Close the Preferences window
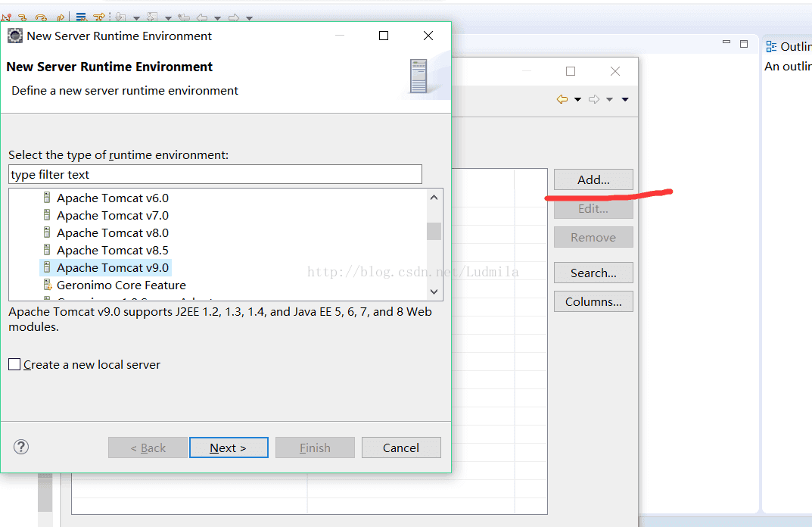This screenshot has height=527, width=812. coord(615,71)
